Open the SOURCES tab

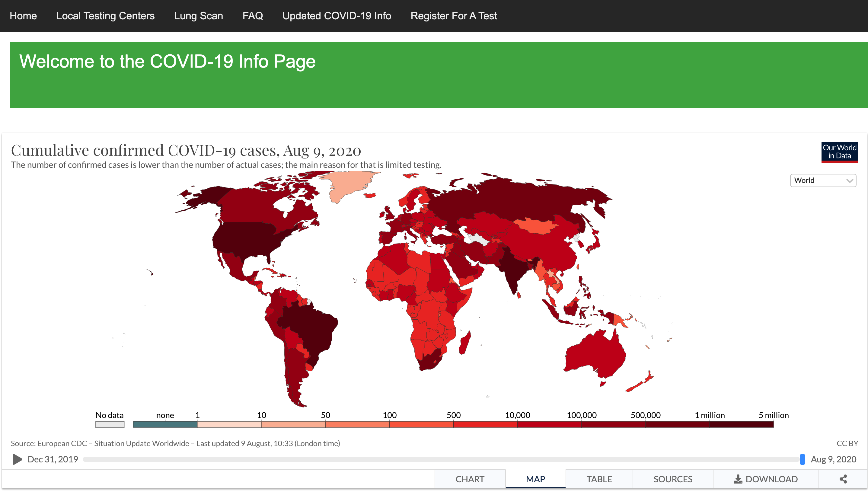[x=673, y=479]
